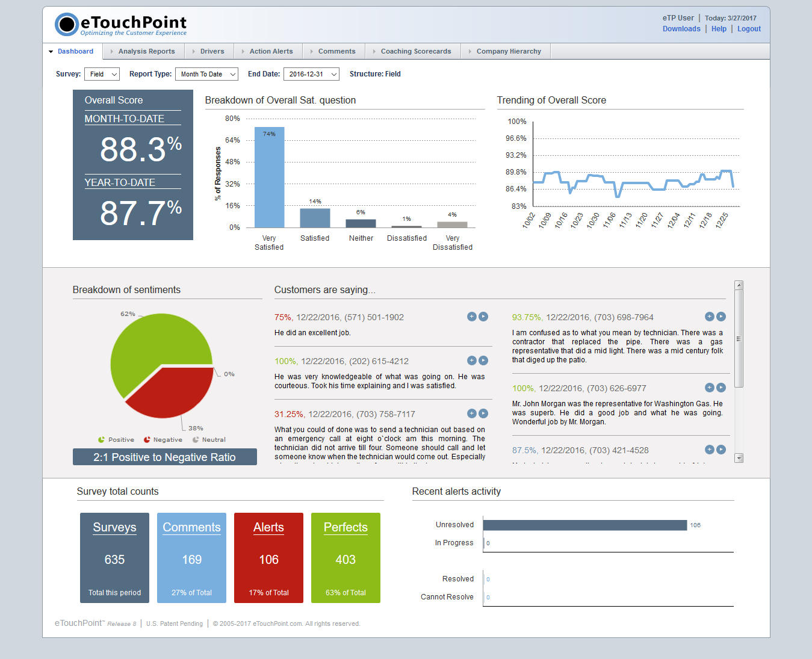This screenshot has width=812, height=659.
Task: Play the comment from (703) 626-6977
Action: pos(721,388)
